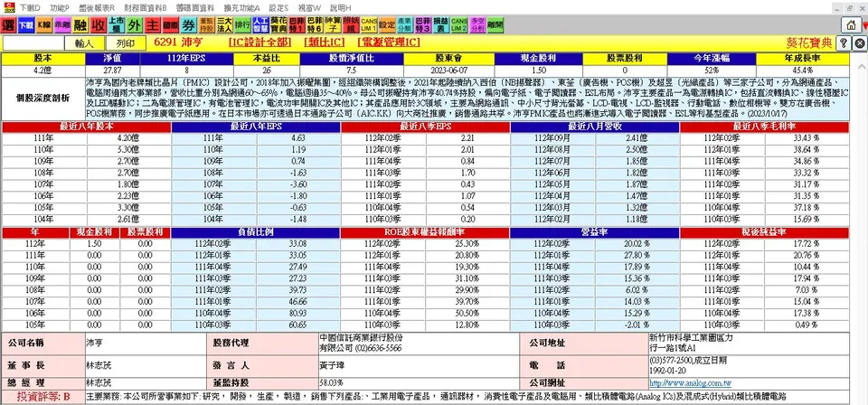Open the 國際 international toolbar icon

pyautogui.click(x=171, y=25)
